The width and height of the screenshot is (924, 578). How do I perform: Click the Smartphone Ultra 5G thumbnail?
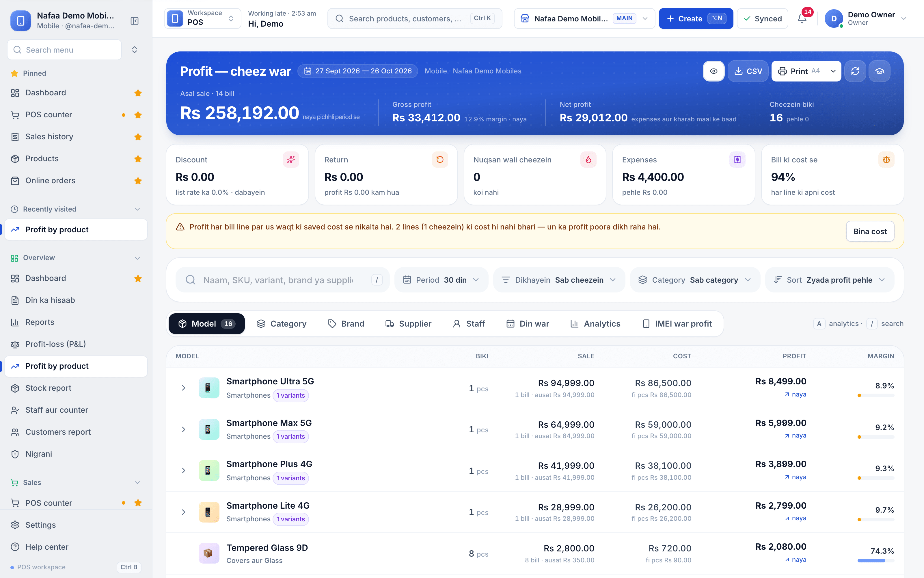(x=209, y=388)
